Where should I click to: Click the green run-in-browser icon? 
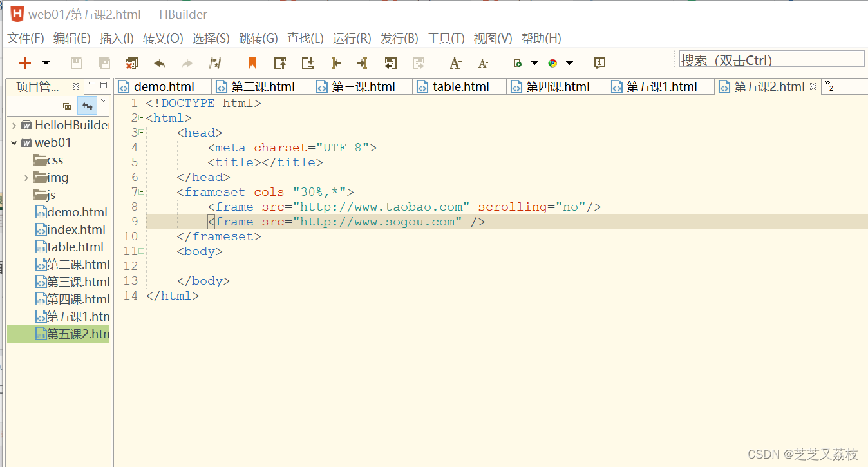517,63
